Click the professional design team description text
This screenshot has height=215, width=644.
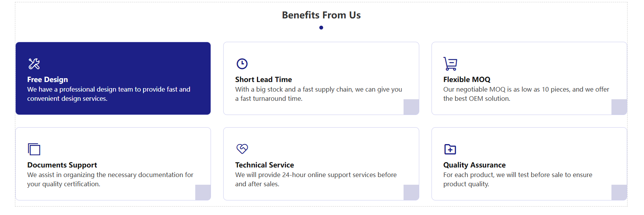click(109, 94)
